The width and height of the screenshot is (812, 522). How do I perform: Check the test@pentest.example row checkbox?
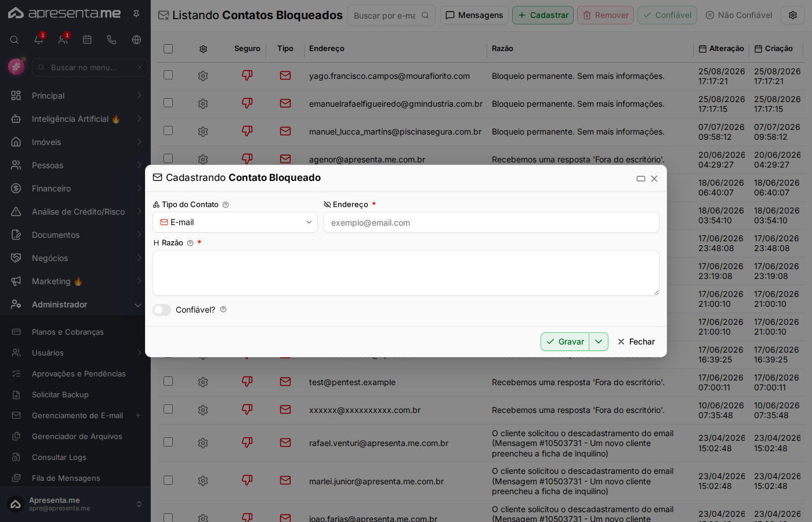click(168, 381)
